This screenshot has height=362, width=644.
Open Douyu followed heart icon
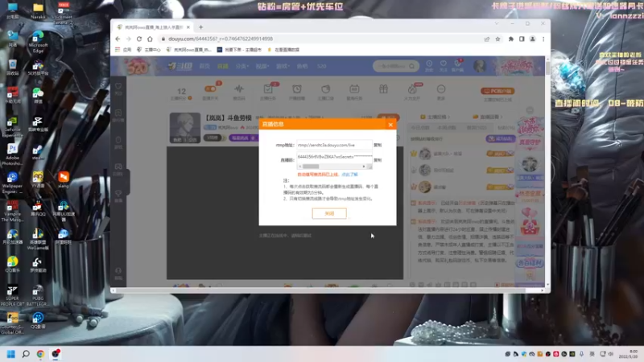coord(444,65)
